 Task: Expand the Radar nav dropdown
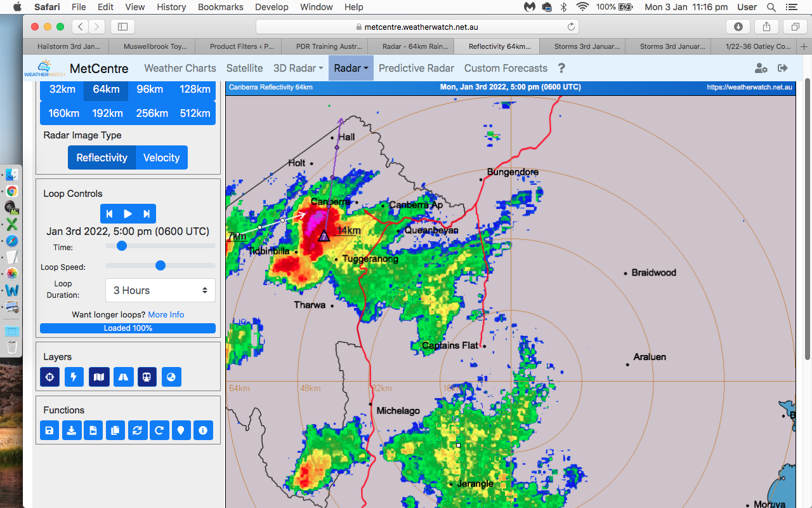tap(351, 68)
